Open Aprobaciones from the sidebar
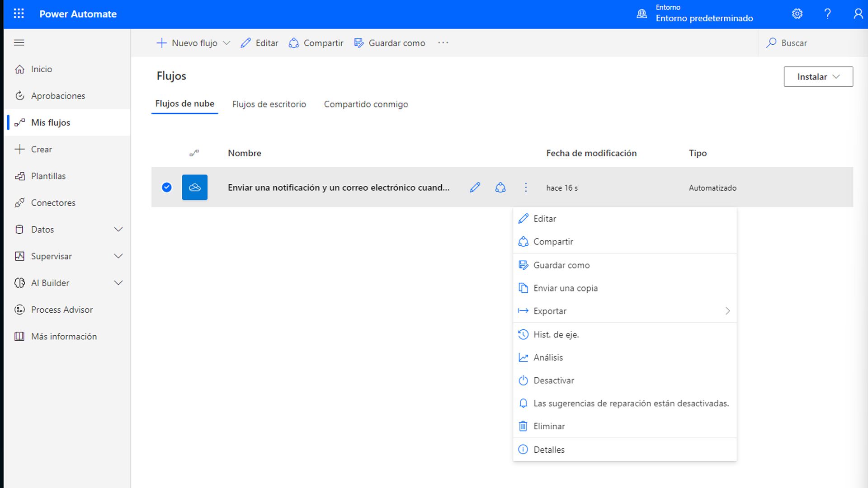868x488 pixels. 58,96
